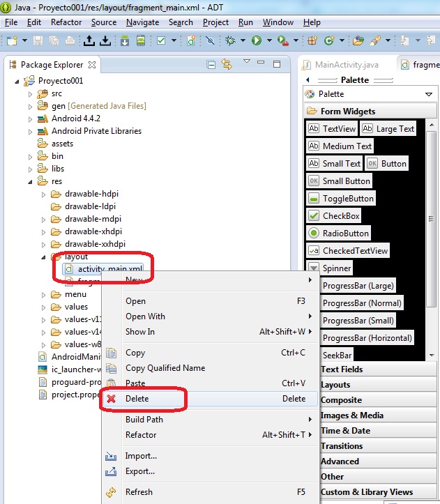Expand the drawable-hdpi folder

tap(43, 194)
